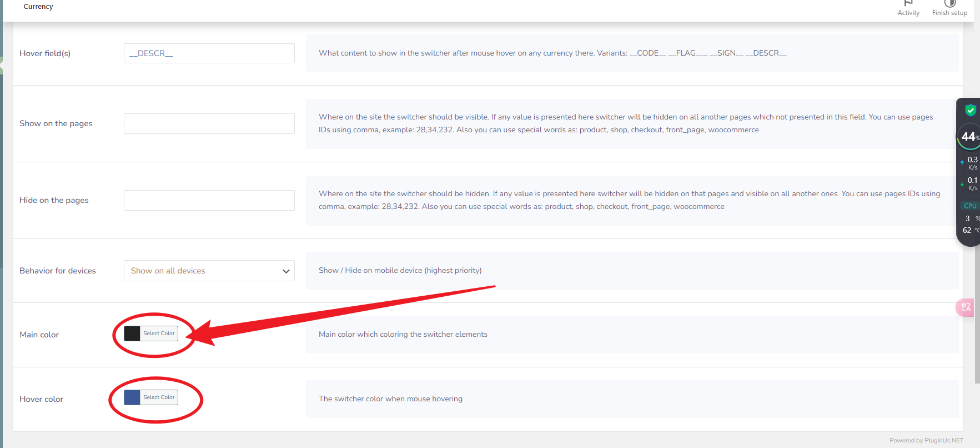Focus the Show on the pages input
This screenshot has width=980, height=448.
(x=209, y=123)
